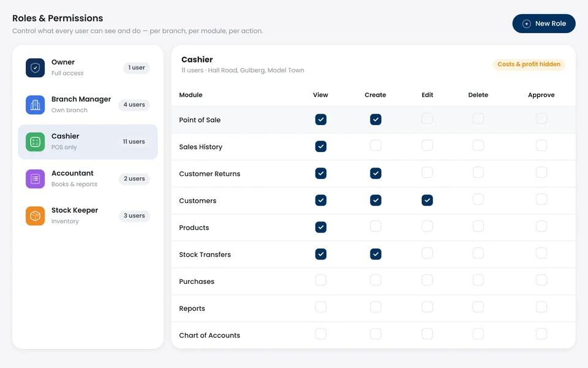
Task: Uncheck Create for Customer Returns
Action: (375, 174)
